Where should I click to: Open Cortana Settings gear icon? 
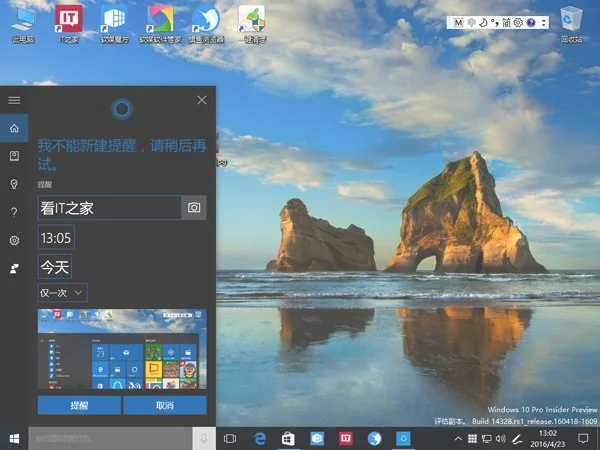pyautogui.click(x=14, y=241)
